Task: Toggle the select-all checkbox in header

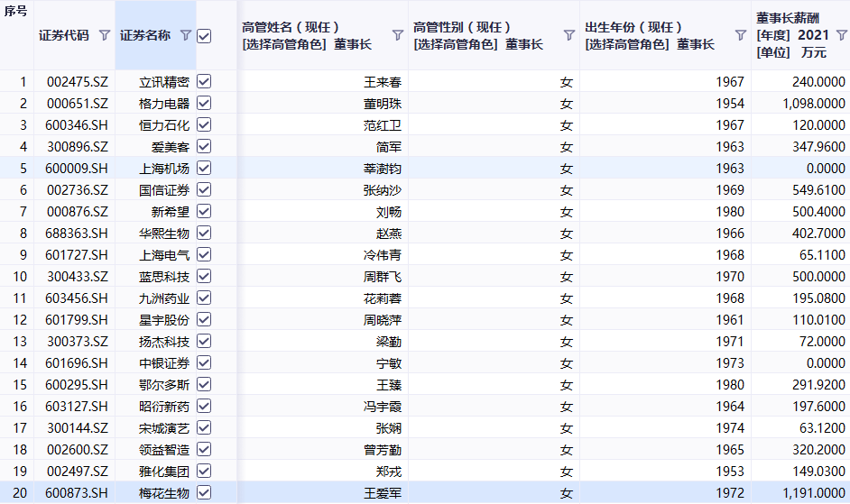Action: pyautogui.click(x=204, y=35)
